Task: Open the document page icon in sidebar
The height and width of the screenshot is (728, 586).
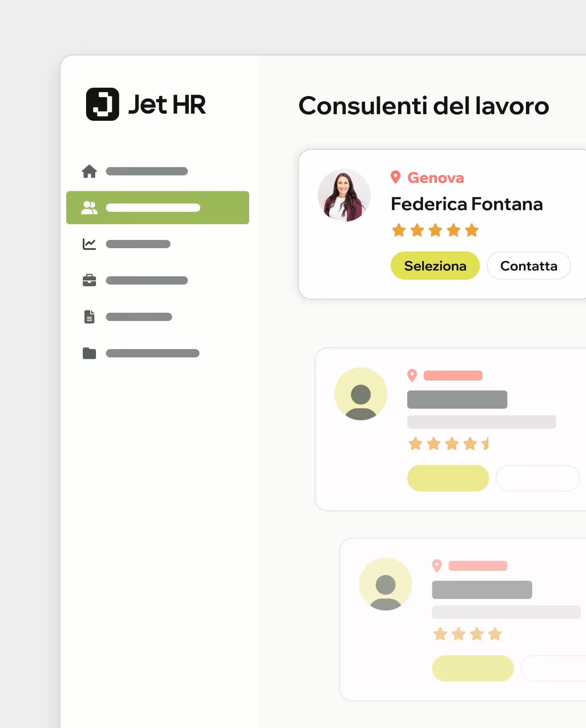Action: click(x=89, y=317)
